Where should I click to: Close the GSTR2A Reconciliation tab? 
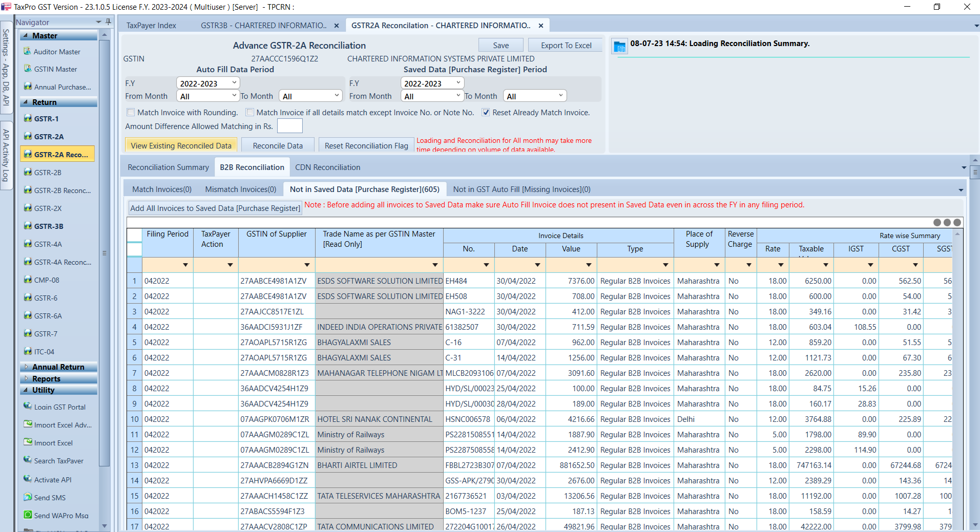541,26
